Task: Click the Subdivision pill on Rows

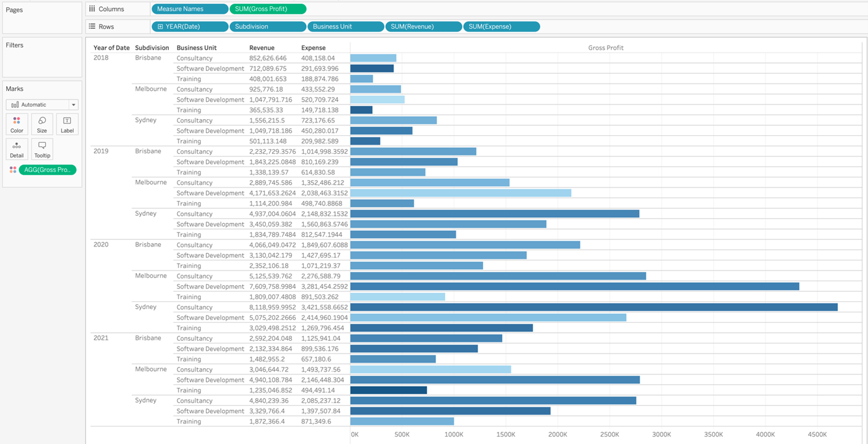Action: pyautogui.click(x=267, y=27)
